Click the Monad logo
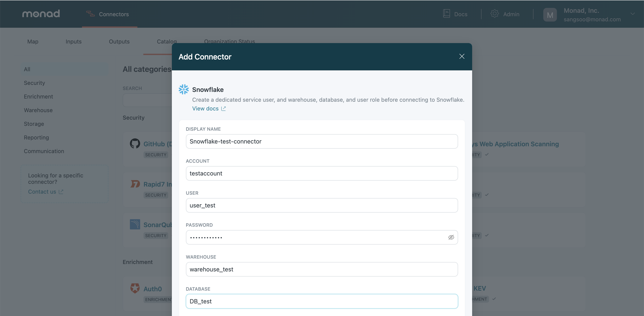Image resolution: width=644 pixels, height=316 pixels. [x=41, y=13]
